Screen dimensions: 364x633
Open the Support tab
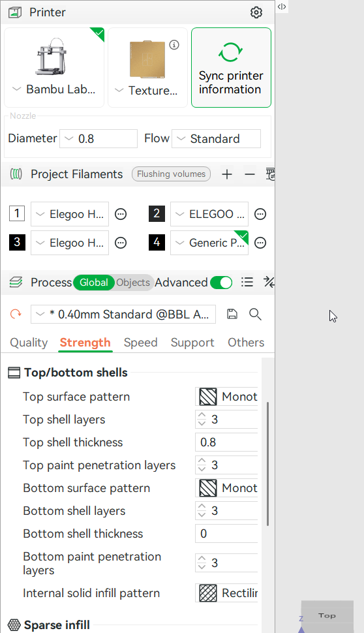192,343
